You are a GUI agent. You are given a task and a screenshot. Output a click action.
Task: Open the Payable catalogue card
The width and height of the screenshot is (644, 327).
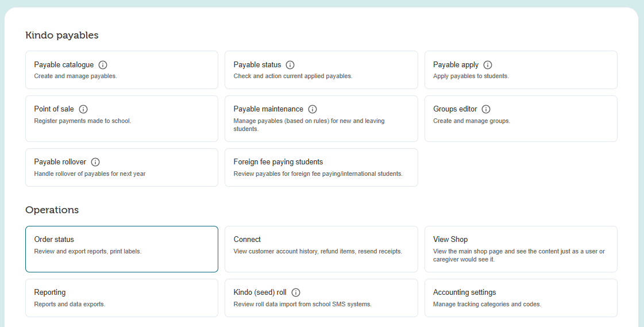coord(121,70)
